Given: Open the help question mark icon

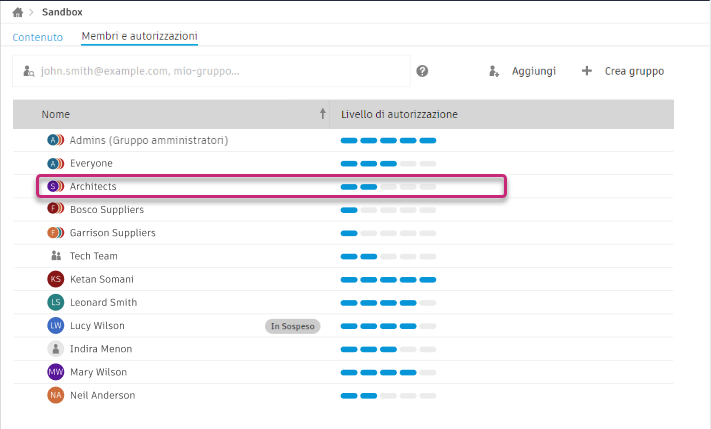Looking at the screenshot, I should tap(422, 71).
